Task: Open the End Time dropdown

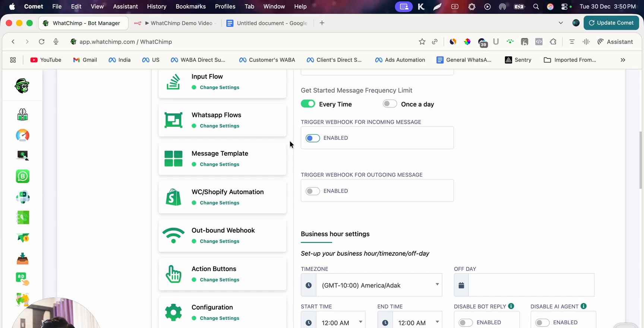Action: (417, 322)
